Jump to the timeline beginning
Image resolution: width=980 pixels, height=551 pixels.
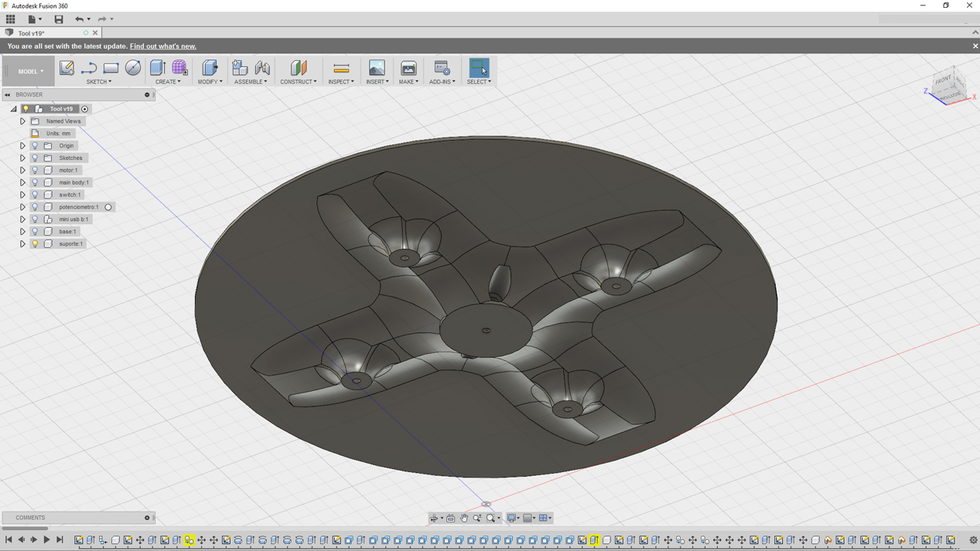[9, 540]
